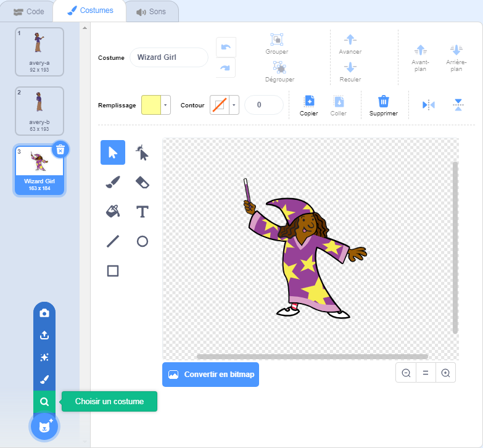
Task: Select the Circle shape tool
Action: click(x=142, y=241)
